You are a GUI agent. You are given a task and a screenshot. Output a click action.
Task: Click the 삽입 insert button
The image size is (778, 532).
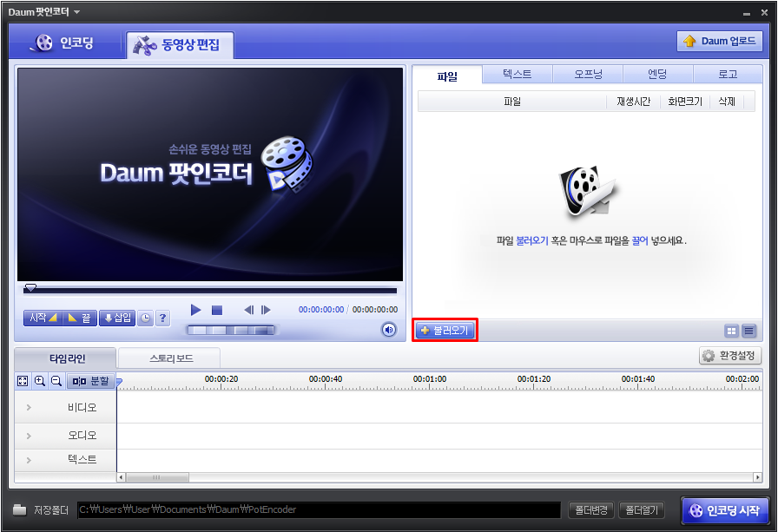[117, 318]
